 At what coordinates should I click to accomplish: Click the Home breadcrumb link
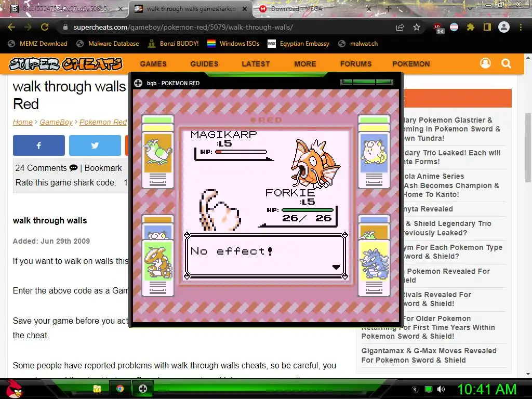click(x=23, y=122)
